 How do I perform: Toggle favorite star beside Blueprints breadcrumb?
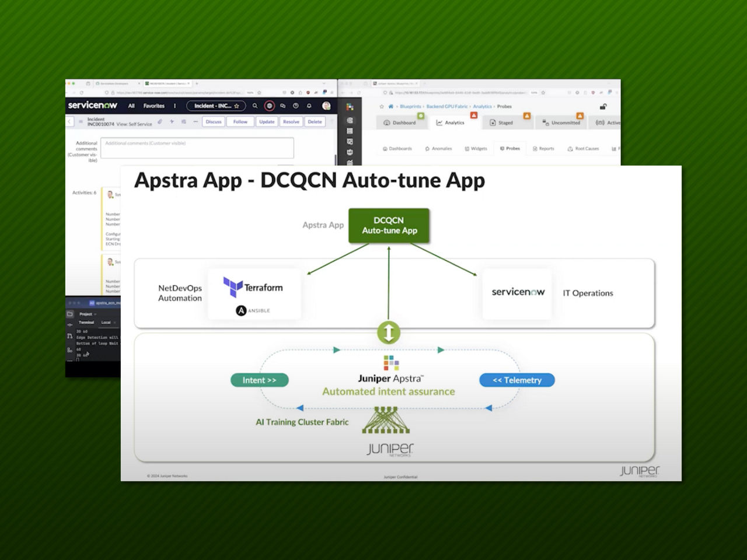[382, 107]
